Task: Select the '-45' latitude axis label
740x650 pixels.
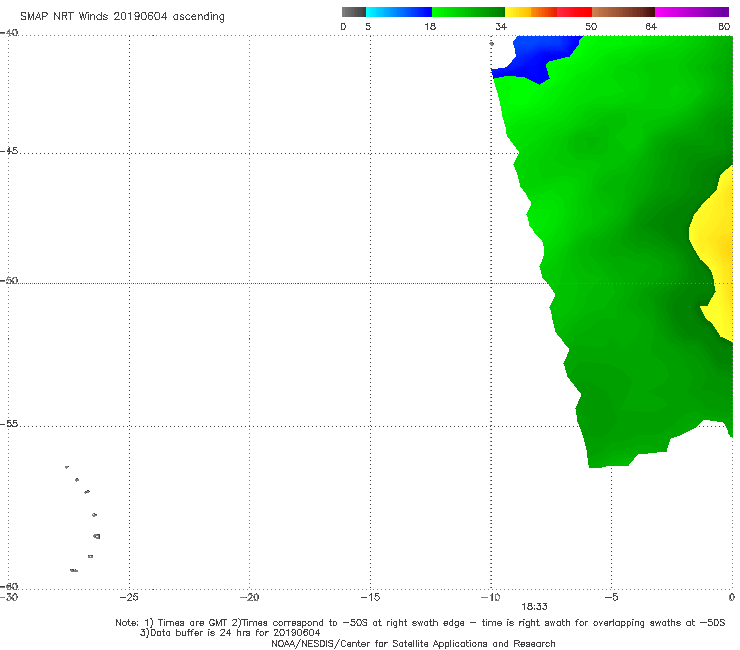Action: (x=9, y=151)
